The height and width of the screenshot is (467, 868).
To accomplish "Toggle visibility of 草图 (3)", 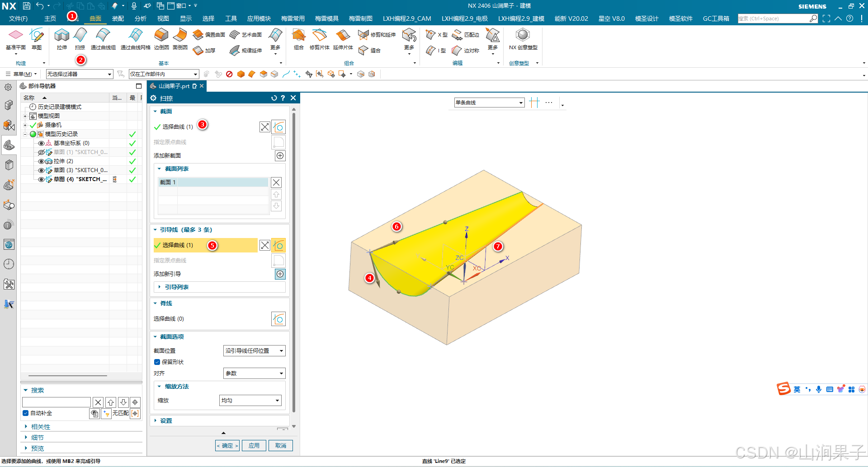I will tap(41, 170).
